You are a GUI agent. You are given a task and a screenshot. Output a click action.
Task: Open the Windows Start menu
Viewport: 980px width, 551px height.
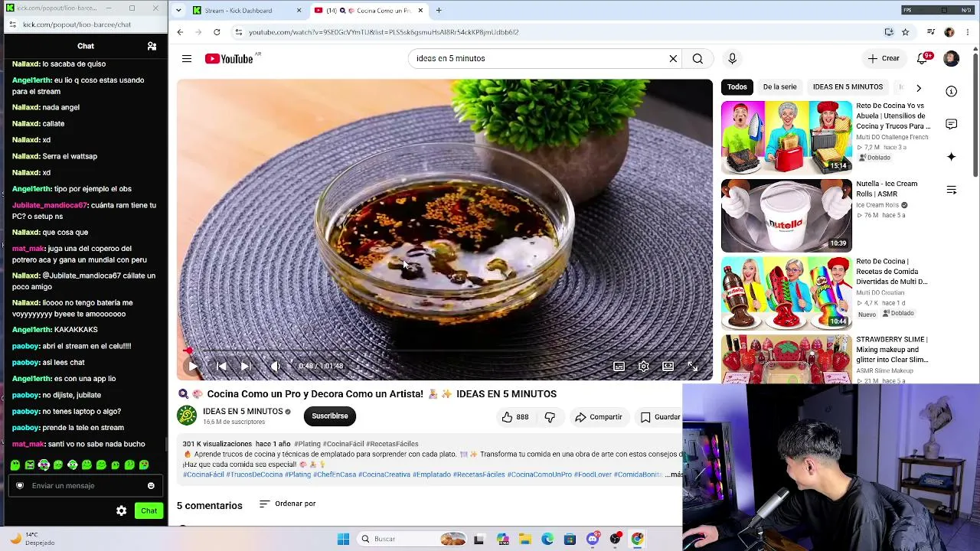(x=343, y=539)
